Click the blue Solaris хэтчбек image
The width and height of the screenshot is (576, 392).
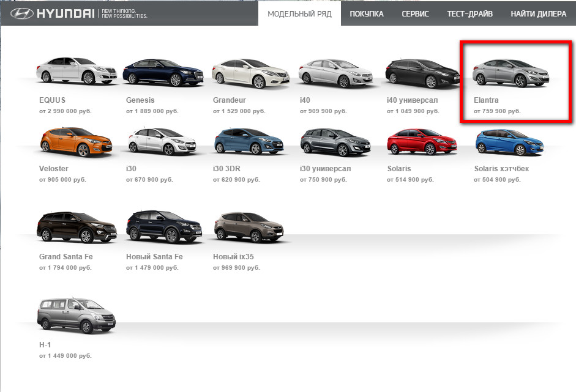509,142
